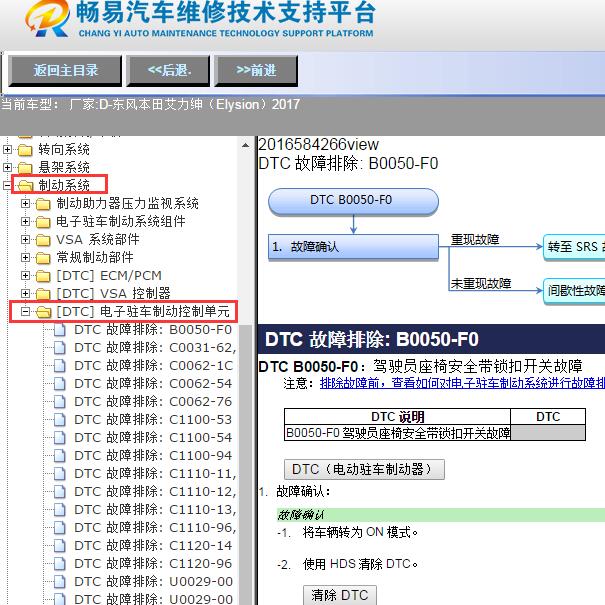Click document icon for C1110-13
The height and width of the screenshot is (605, 605).
coord(60,510)
